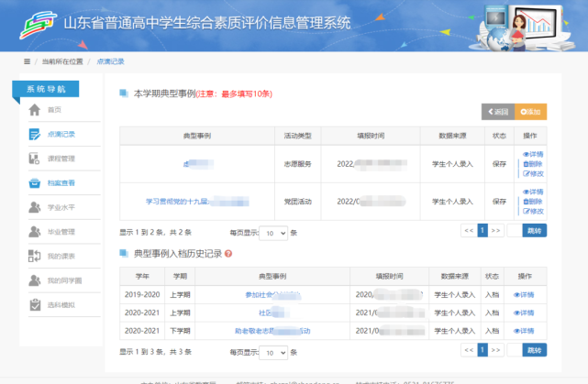Click the gray 返回 back button
Viewport: 588px width, 384px height.
498,112
